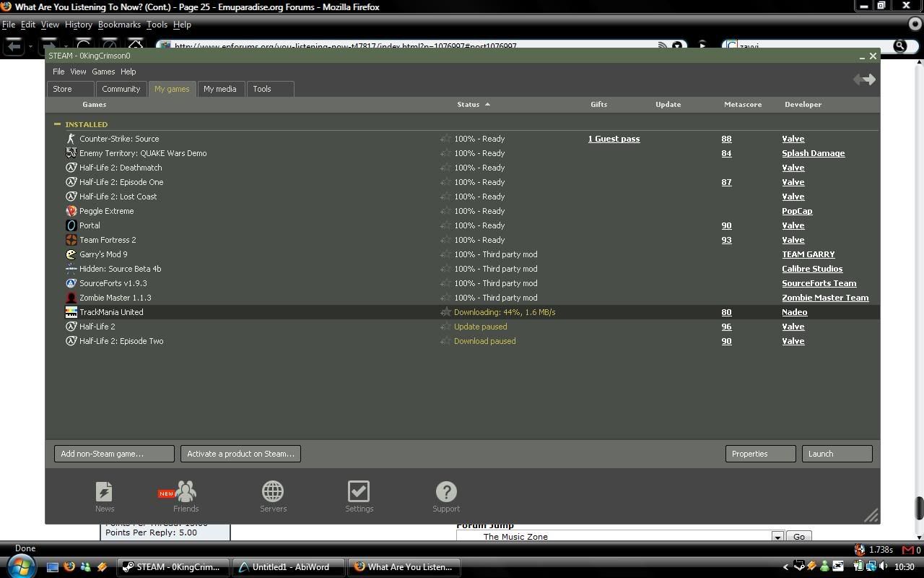This screenshot has height=578, width=924.
Task: Click the Firefox page vertical scrollbar thumb
Action: 919,508
